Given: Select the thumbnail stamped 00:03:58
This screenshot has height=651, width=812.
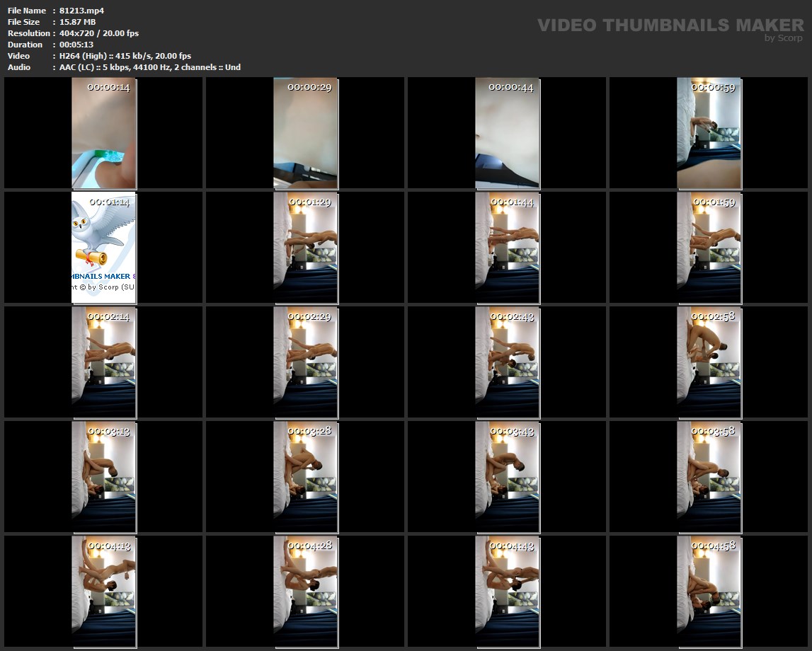Looking at the screenshot, I should click(x=709, y=477).
